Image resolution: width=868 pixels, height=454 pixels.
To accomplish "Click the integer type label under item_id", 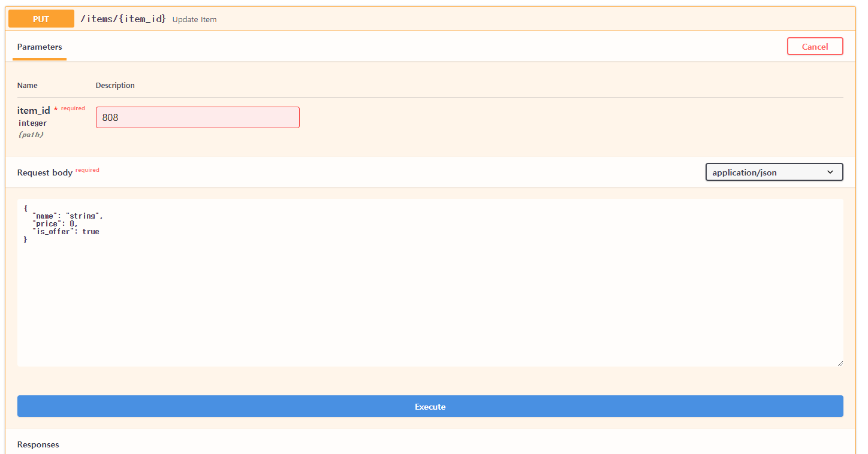I will click(x=32, y=123).
